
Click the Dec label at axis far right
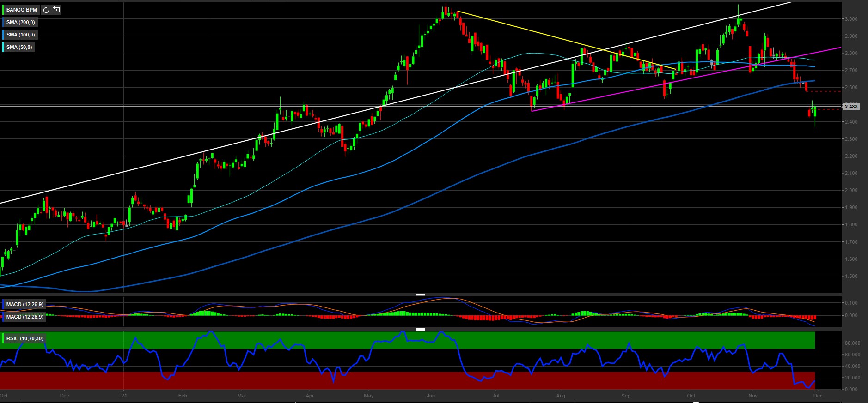pos(818,396)
